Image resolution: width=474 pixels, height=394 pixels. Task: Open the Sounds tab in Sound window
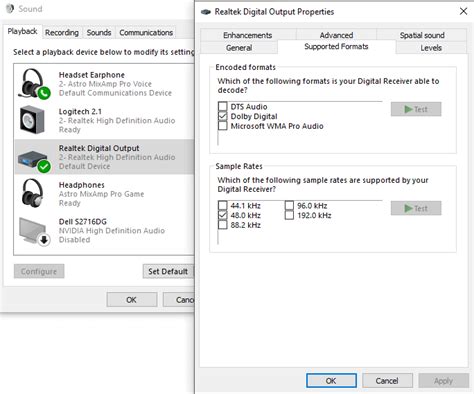point(99,33)
